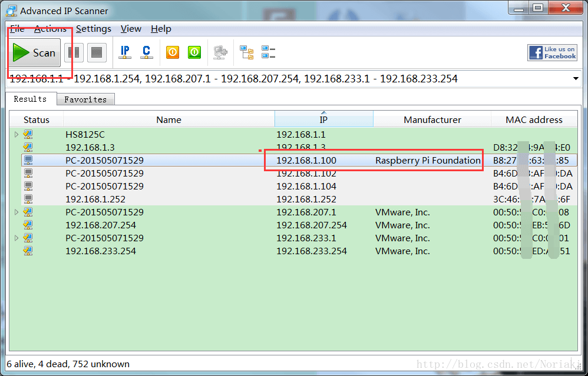Sort by the Status column header

click(x=37, y=120)
